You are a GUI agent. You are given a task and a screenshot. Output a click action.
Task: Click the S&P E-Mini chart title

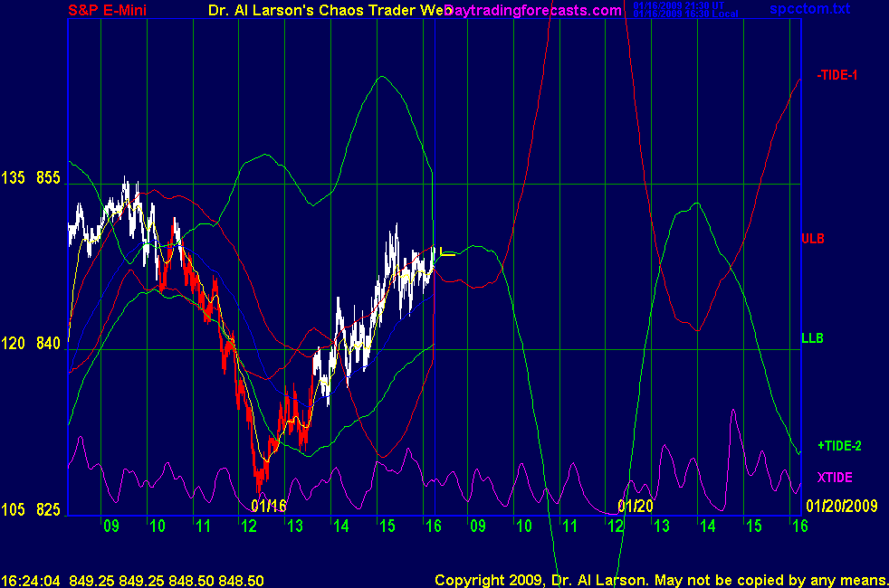click(107, 10)
